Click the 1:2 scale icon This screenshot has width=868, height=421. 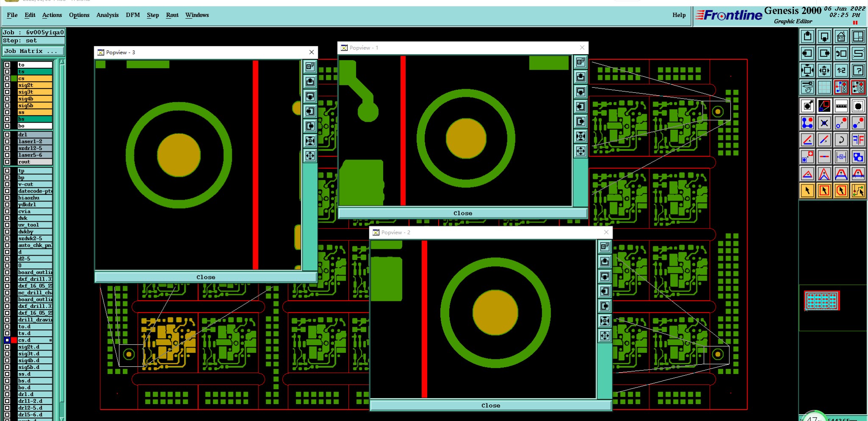tap(841, 71)
